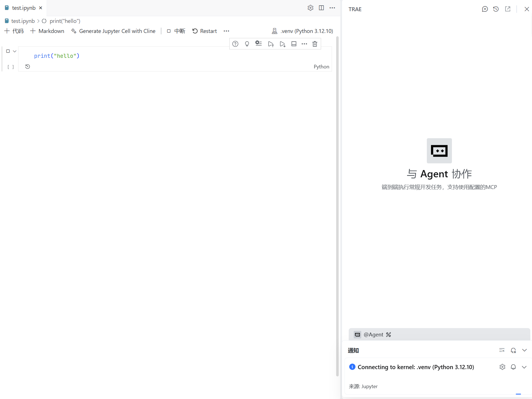The width and height of the screenshot is (532, 399).
Task: Select kernel .venv (Python 3.12.10)
Action: [302, 31]
